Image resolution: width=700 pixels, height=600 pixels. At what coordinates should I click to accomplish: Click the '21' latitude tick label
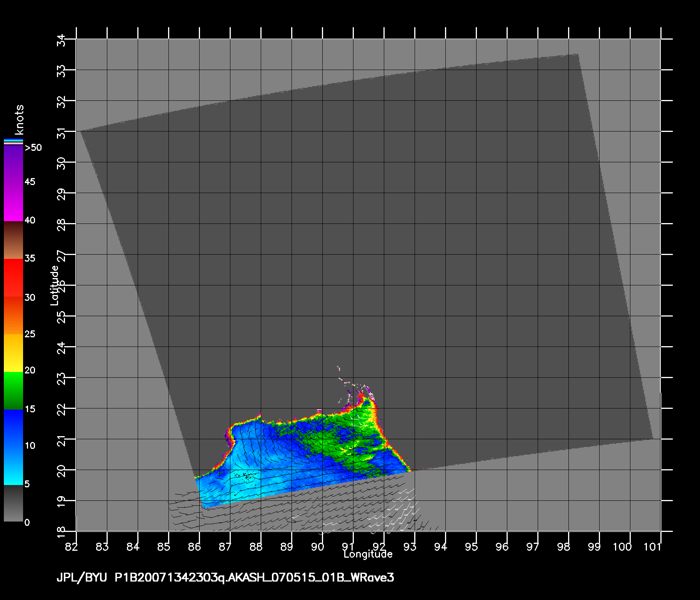pyautogui.click(x=61, y=441)
